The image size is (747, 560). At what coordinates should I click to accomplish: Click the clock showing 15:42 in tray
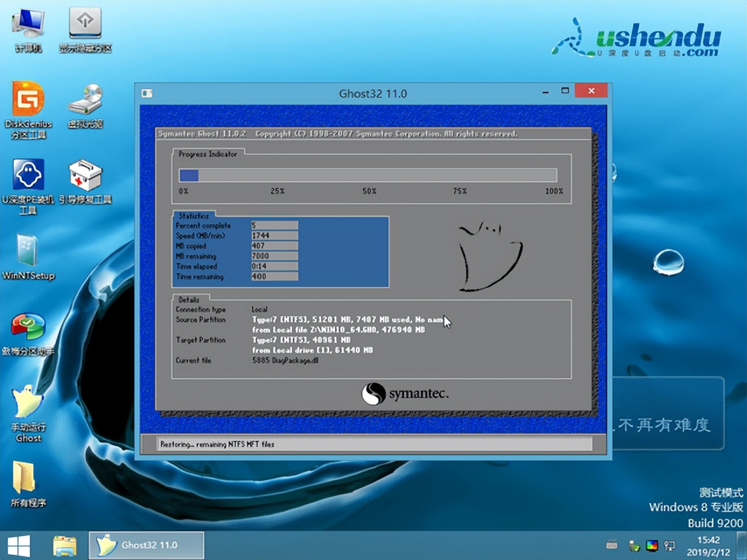pyautogui.click(x=707, y=541)
